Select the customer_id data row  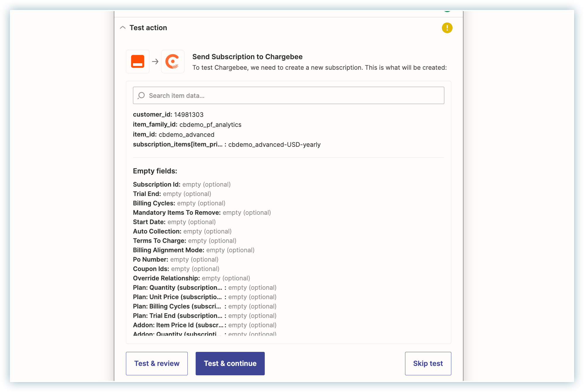click(168, 115)
